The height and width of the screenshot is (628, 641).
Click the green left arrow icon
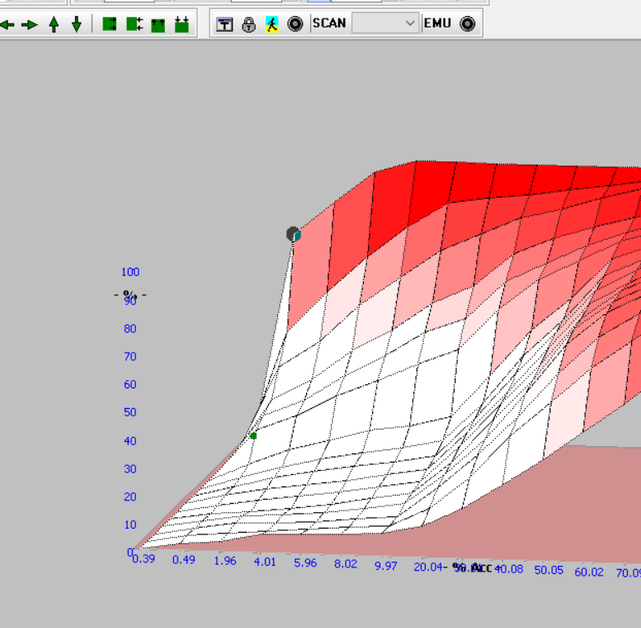click(7, 24)
